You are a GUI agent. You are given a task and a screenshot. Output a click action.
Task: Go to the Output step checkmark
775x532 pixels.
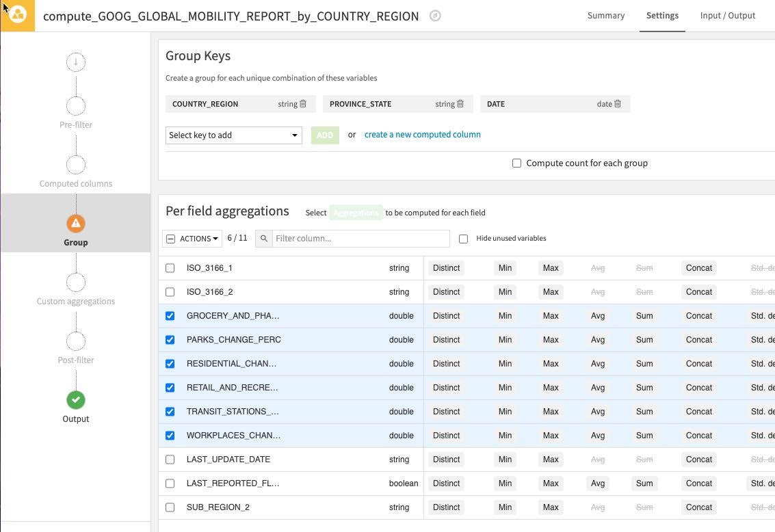[x=76, y=400]
